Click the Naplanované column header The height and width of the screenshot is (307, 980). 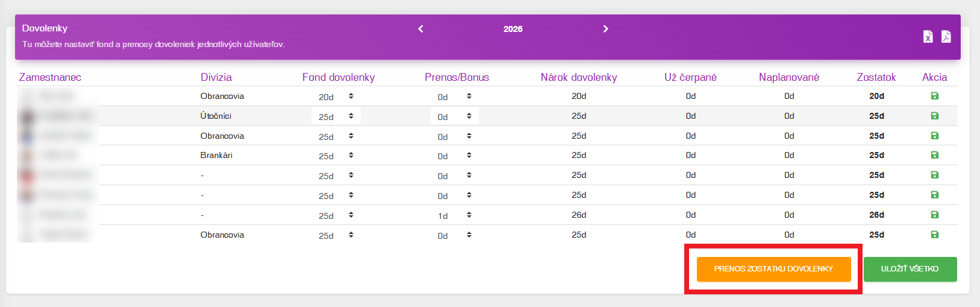click(x=789, y=77)
